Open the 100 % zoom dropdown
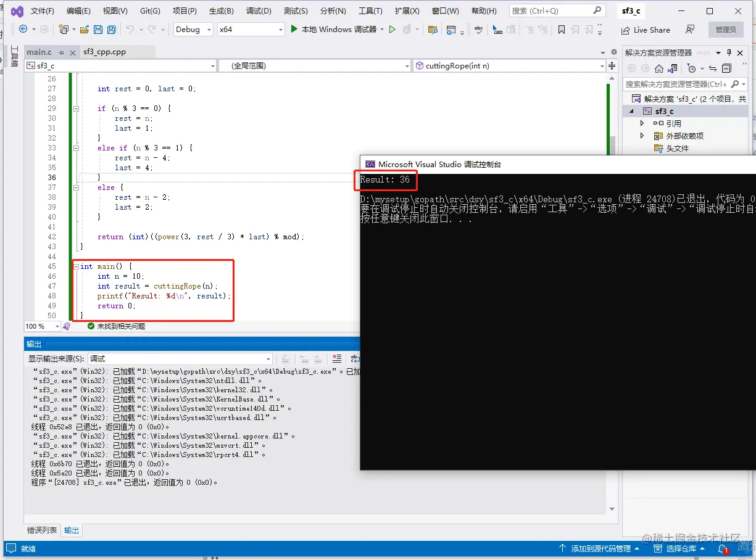The image size is (756, 560). pyautogui.click(x=42, y=326)
